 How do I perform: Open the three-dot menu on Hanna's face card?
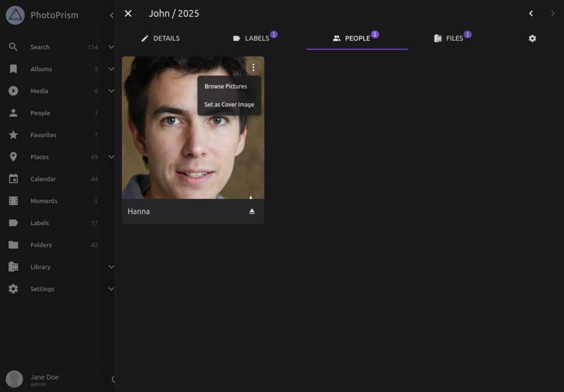pos(253,67)
